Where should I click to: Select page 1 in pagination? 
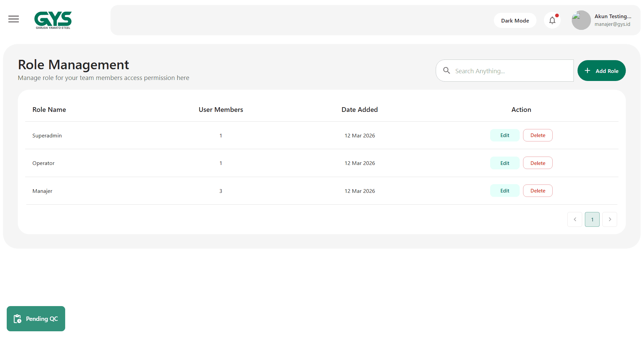point(592,219)
